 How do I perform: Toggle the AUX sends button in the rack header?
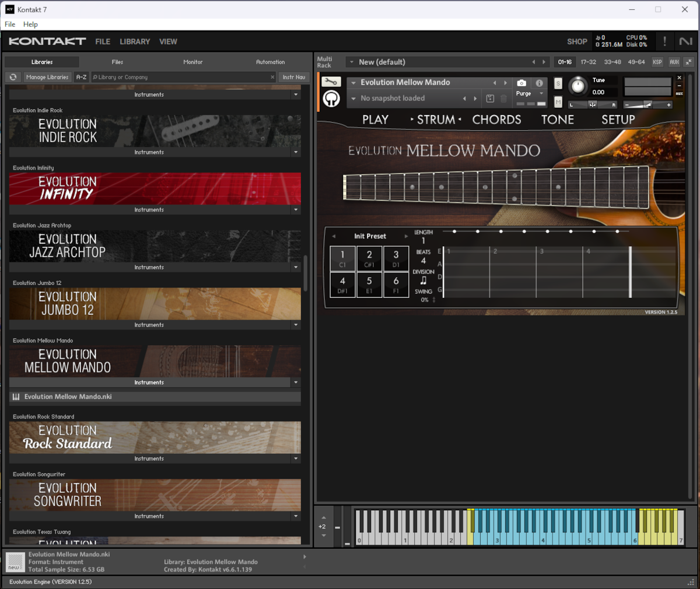coord(674,62)
